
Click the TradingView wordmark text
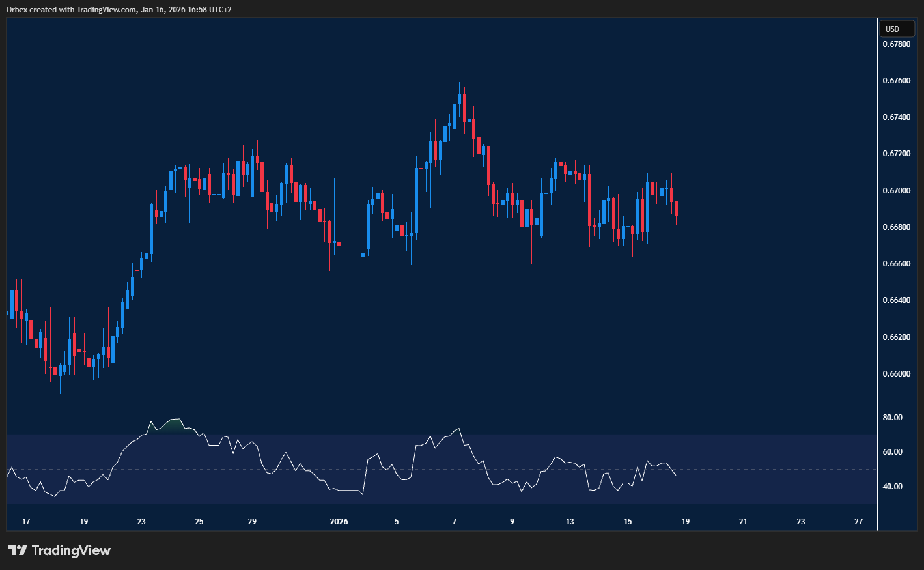coord(71,550)
